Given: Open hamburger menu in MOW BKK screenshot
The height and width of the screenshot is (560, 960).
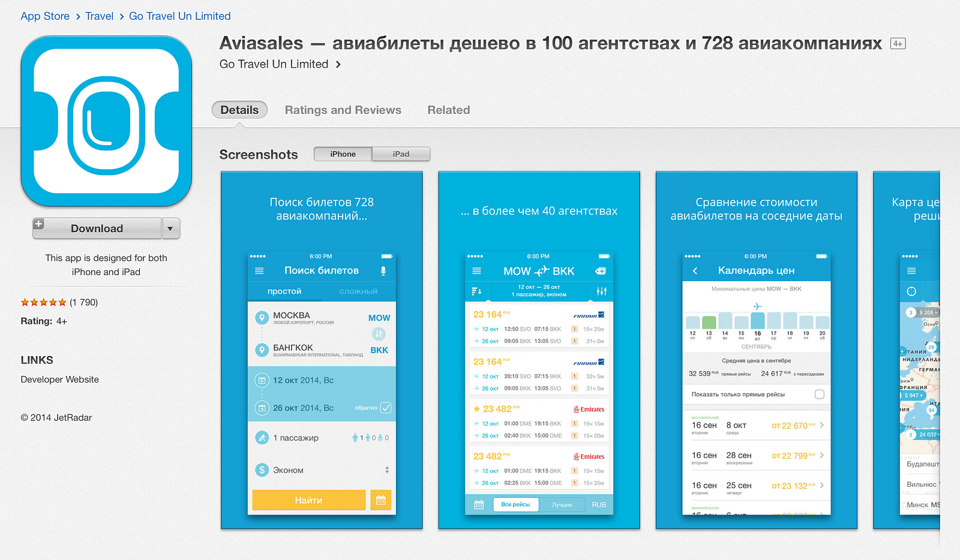Looking at the screenshot, I should coord(477,271).
